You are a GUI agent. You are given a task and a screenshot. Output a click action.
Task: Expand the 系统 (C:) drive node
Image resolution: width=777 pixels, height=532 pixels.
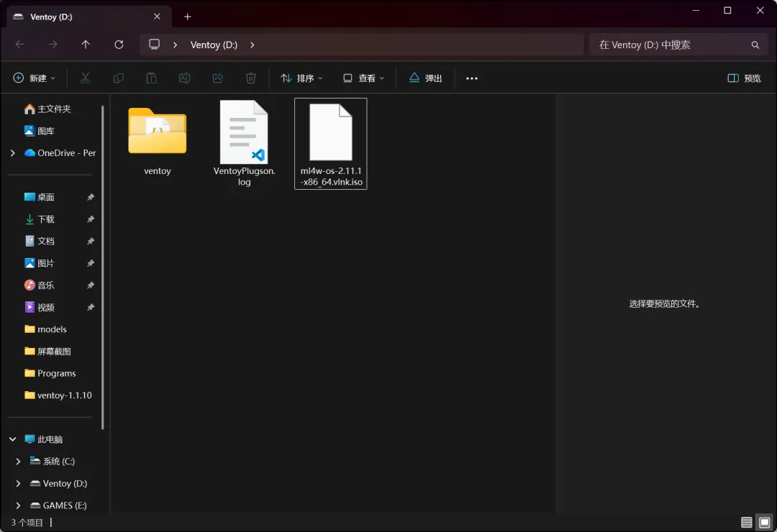(x=18, y=462)
